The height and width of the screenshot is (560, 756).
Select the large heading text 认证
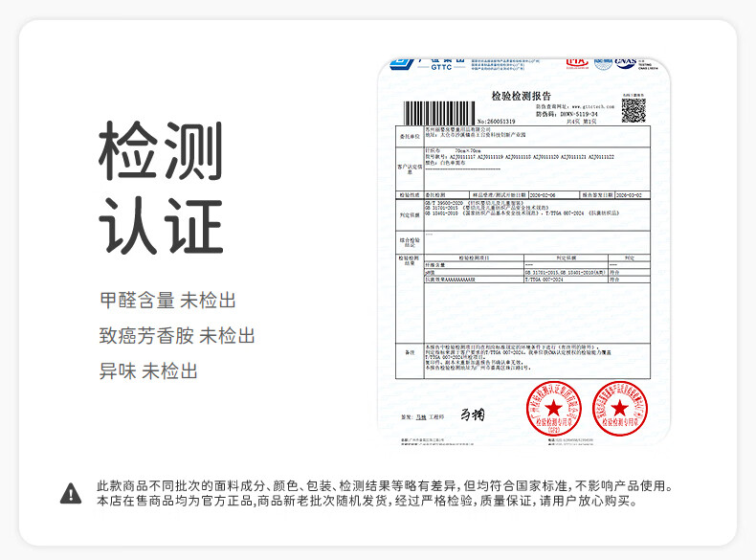(x=161, y=225)
